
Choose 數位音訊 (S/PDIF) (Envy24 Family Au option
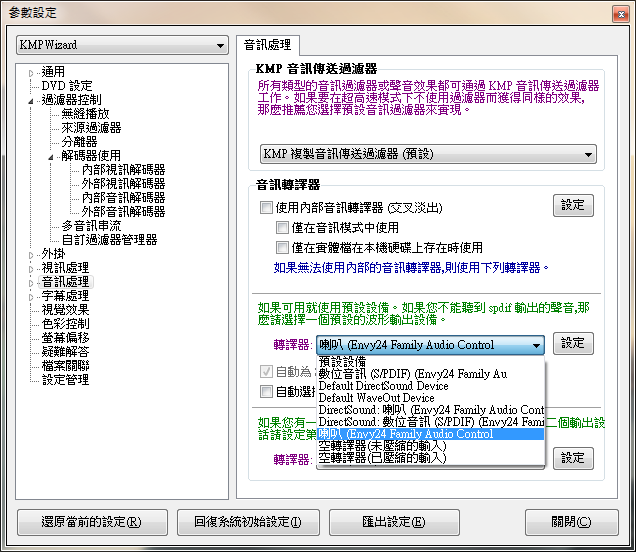pos(430,374)
